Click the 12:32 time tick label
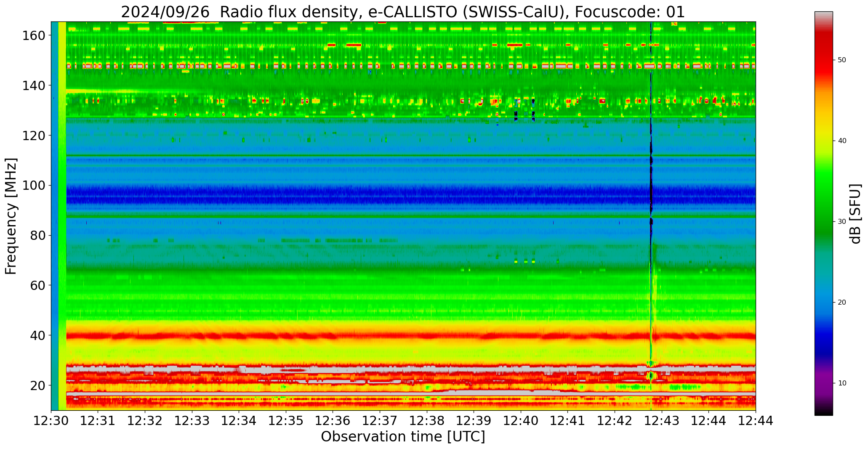This screenshot has width=868, height=449. pyautogui.click(x=145, y=420)
